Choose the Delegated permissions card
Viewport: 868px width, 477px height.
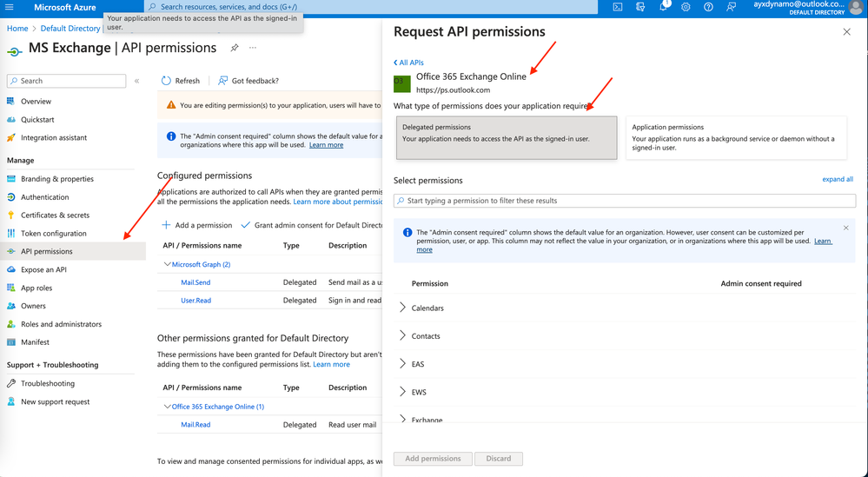pyautogui.click(x=507, y=138)
